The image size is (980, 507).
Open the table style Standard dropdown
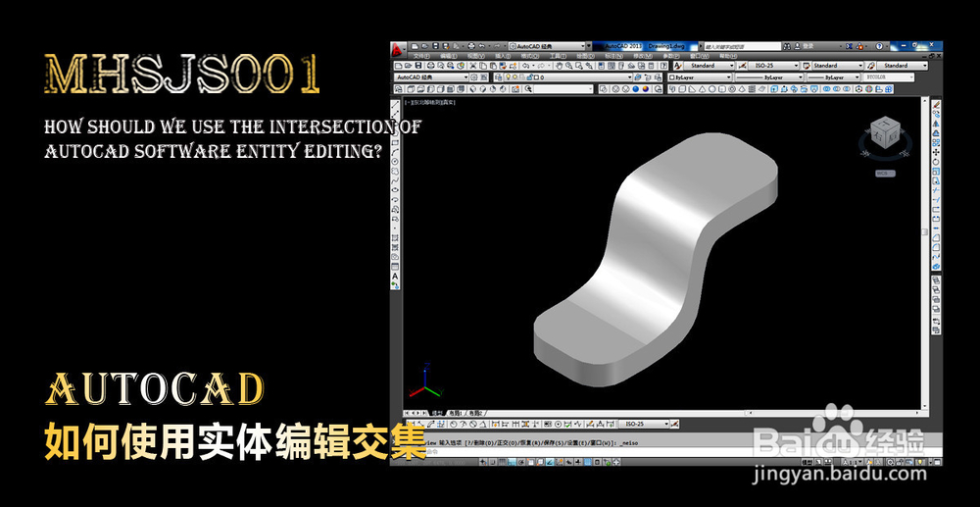click(x=838, y=66)
